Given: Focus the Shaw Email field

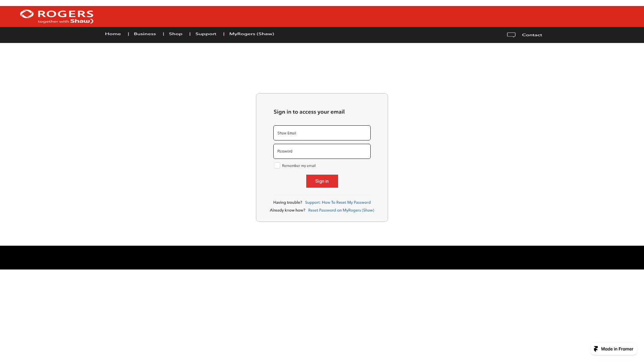Looking at the screenshot, I should tap(322, 133).
